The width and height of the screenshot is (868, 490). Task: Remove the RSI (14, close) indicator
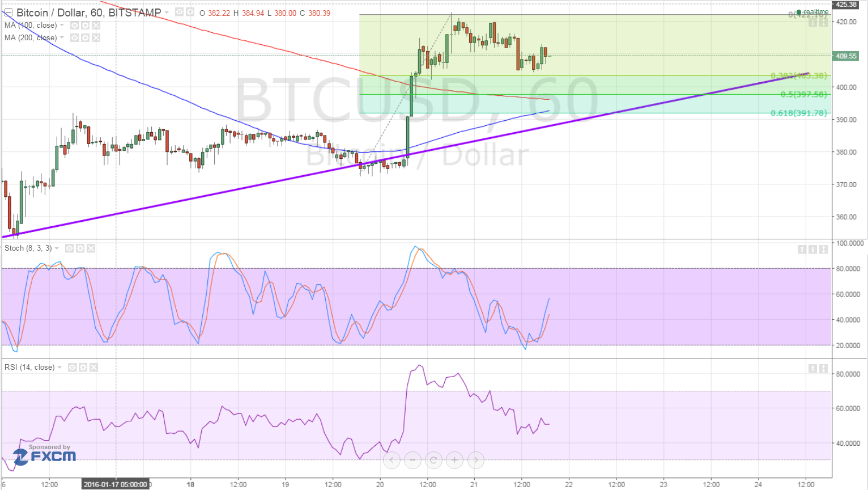[93, 367]
